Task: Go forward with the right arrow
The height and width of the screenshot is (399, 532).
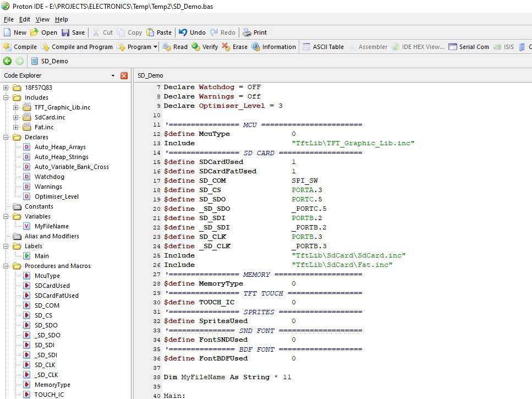Action: pyautogui.click(x=20, y=61)
